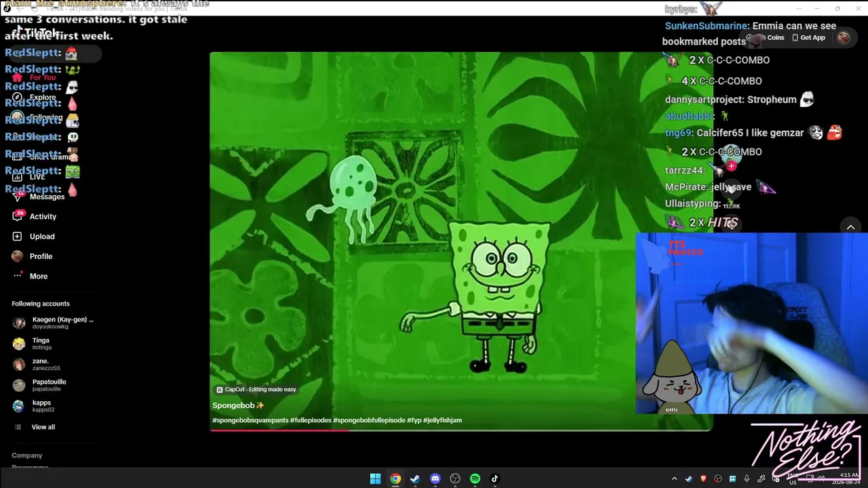The image size is (868, 488).
Task: Click the Explore compass icon
Action: (17, 97)
